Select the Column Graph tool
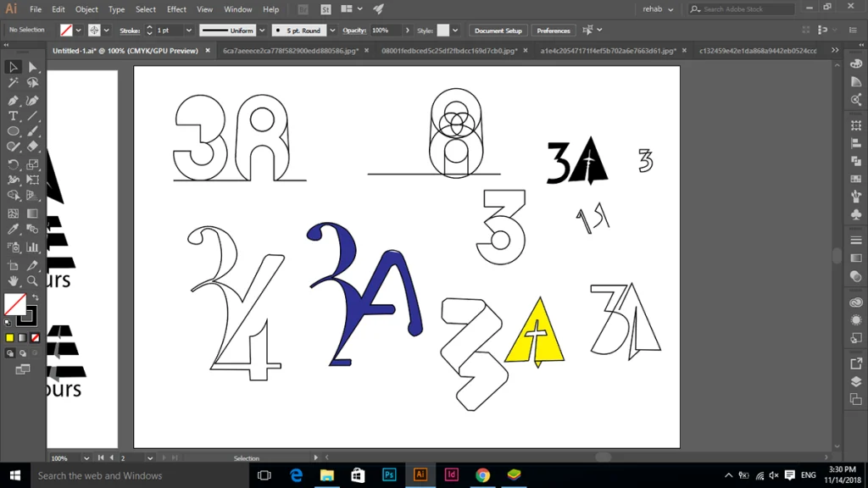 [32, 247]
